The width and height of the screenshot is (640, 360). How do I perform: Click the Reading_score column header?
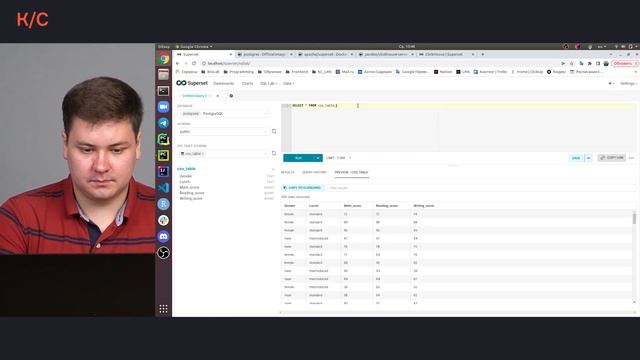pos(387,206)
